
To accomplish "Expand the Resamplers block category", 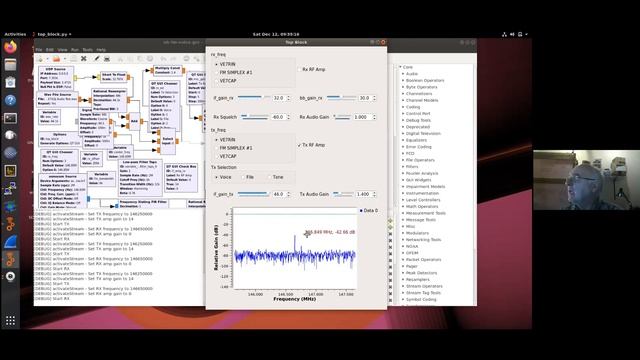I will click(403, 280).
